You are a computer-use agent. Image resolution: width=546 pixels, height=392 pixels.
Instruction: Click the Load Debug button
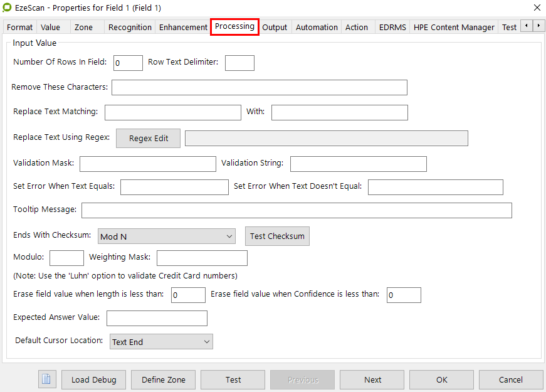coord(93,379)
